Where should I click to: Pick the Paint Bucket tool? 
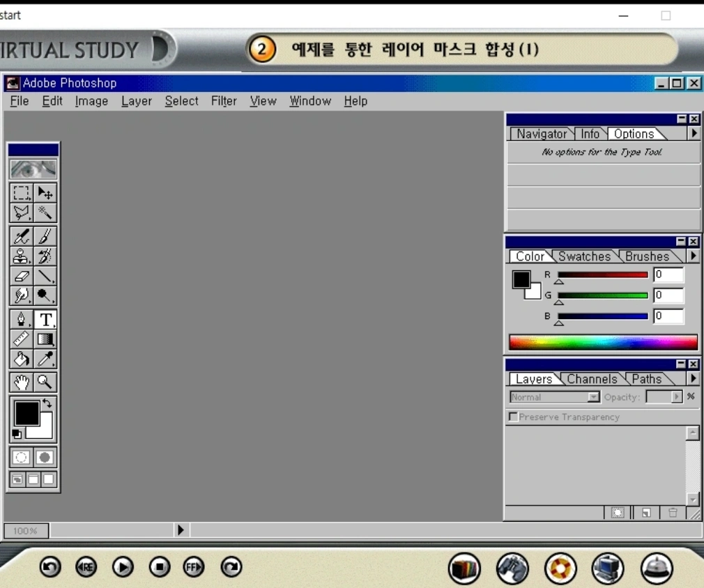[x=22, y=359]
